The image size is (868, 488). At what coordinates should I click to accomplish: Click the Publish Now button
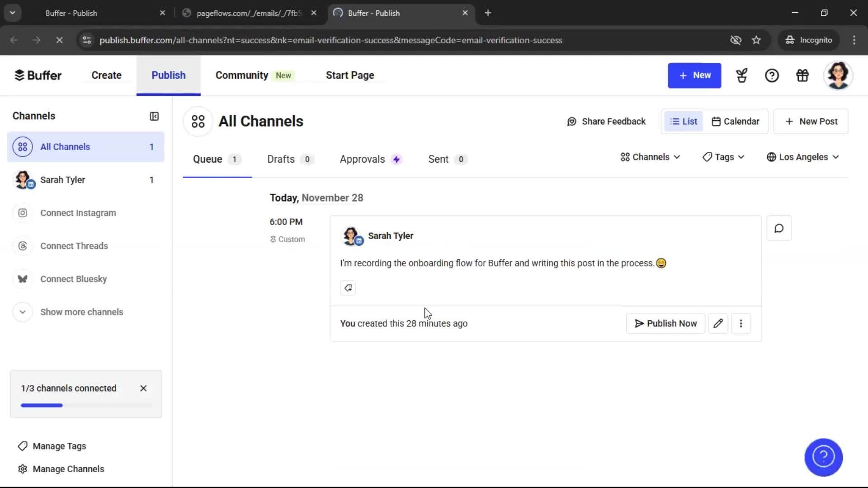click(x=665, y=323)
